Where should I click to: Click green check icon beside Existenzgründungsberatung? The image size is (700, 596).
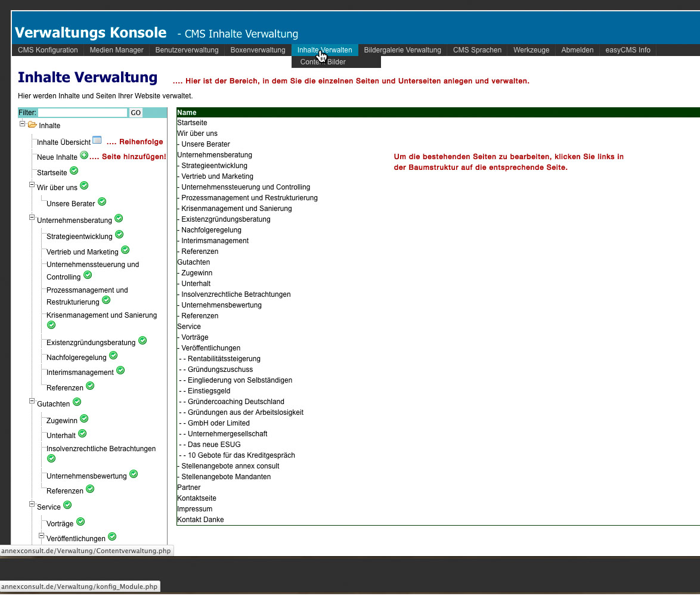(142, 341)
